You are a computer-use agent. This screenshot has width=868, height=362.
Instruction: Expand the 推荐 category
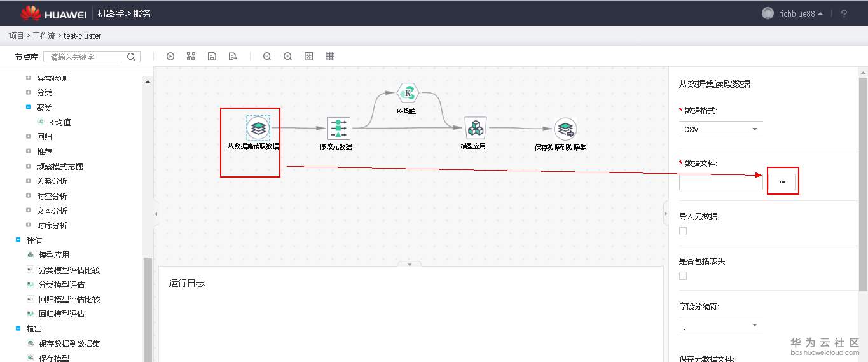click(x=28, y=151)
